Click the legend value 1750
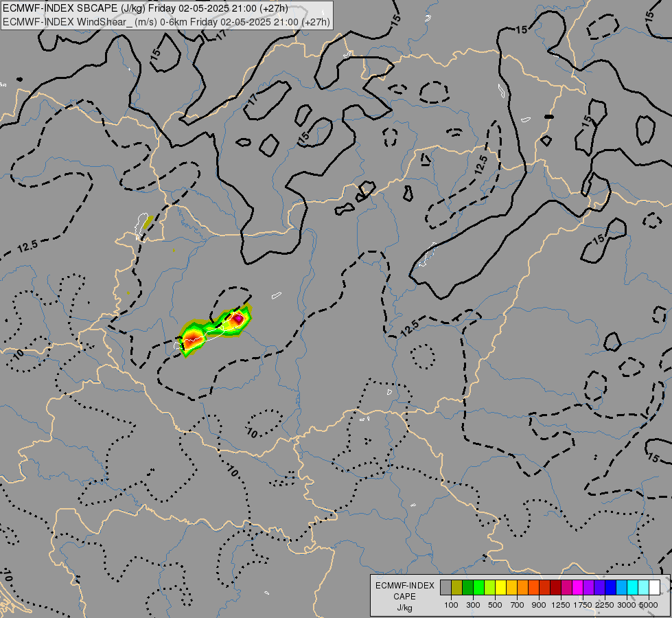 (583, 605)
